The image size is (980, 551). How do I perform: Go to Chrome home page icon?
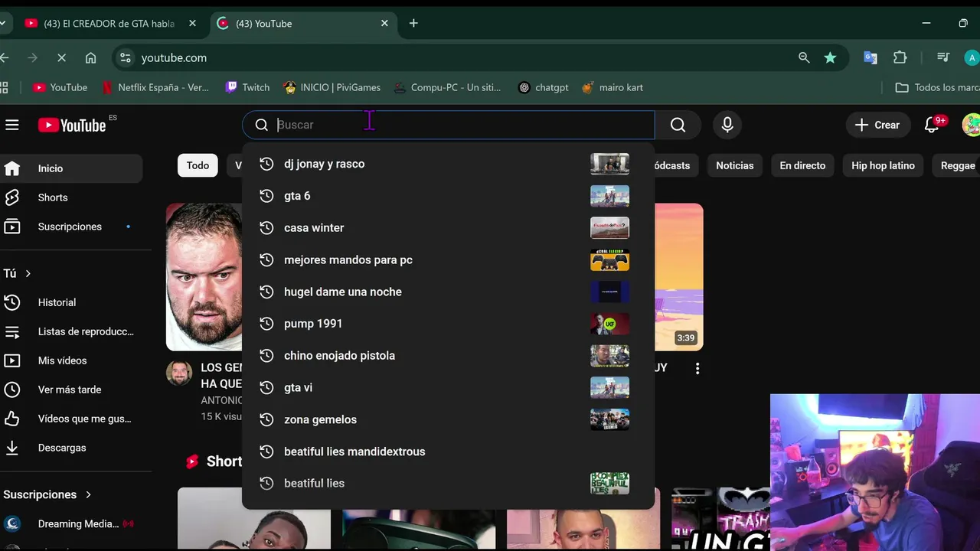pyautogui.click(x=90, y=57)
